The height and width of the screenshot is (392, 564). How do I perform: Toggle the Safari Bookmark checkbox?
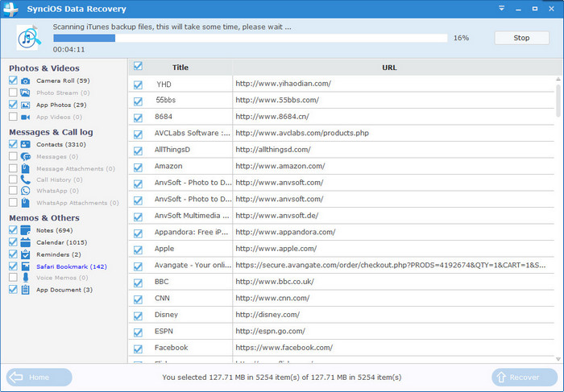tap(13, 266)
